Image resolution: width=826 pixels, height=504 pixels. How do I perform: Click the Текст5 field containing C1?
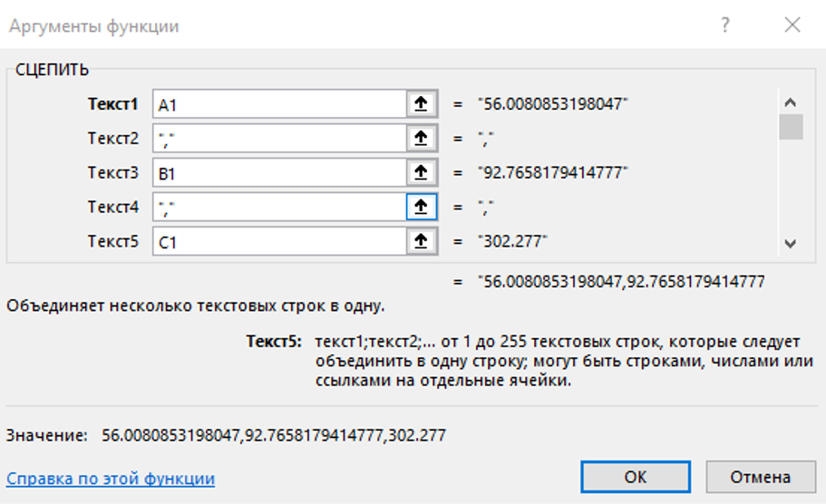(x=278, y=241)
